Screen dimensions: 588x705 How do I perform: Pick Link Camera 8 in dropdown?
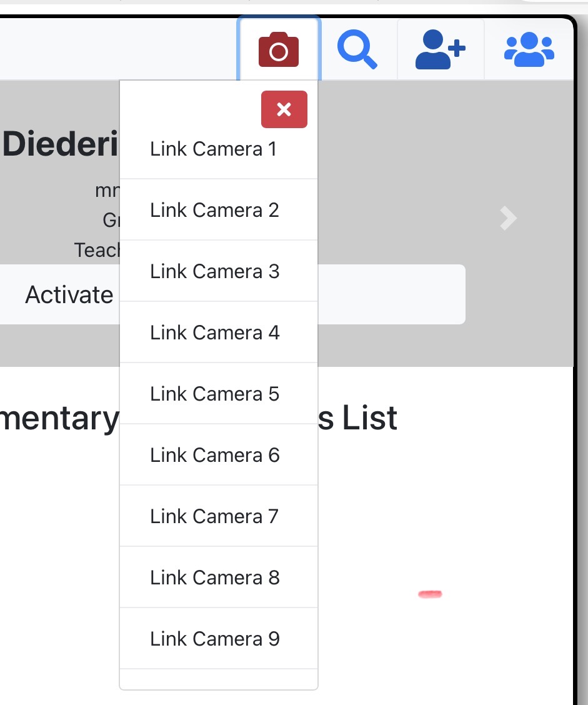214,578
